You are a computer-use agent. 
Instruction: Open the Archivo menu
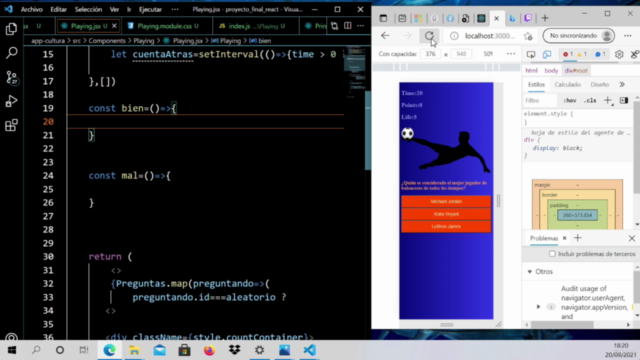click(x=31, y=9)
